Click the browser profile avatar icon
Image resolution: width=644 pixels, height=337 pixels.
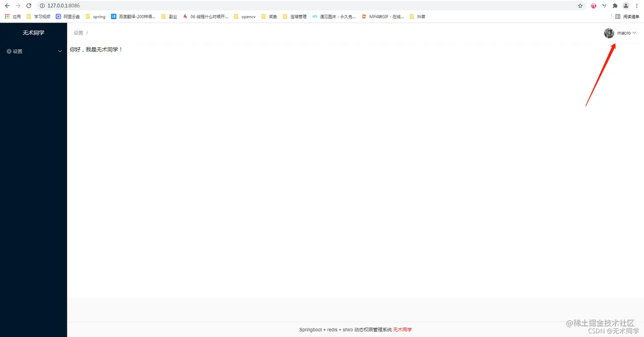pos(625,6)
